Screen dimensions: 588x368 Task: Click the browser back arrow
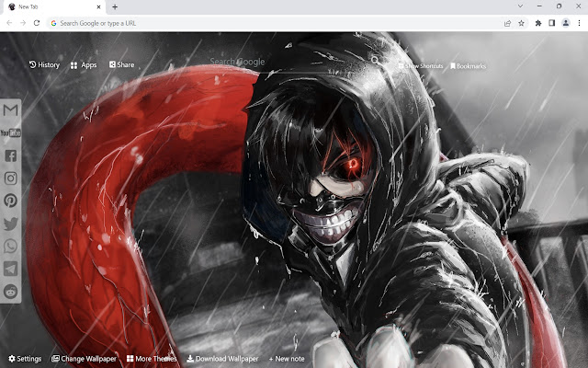(9, 23)
